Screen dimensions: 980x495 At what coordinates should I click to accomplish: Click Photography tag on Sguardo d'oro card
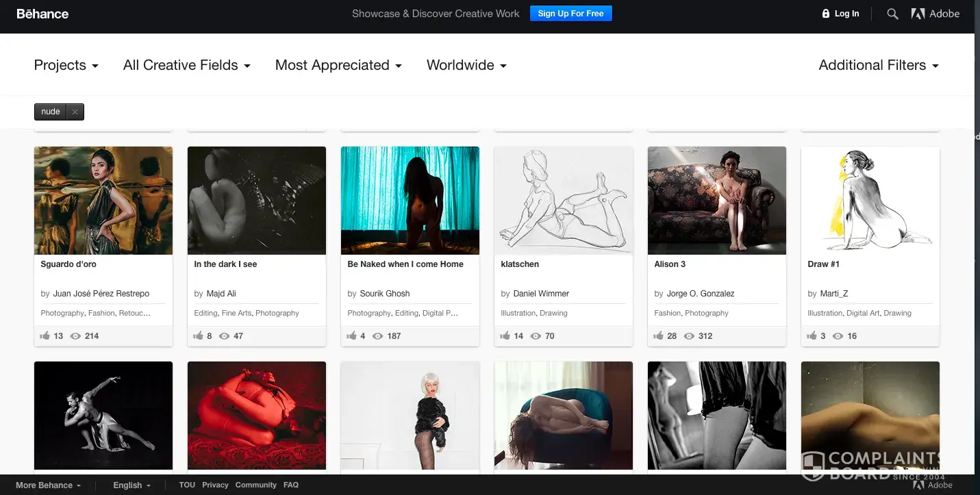tap(62, 313)
